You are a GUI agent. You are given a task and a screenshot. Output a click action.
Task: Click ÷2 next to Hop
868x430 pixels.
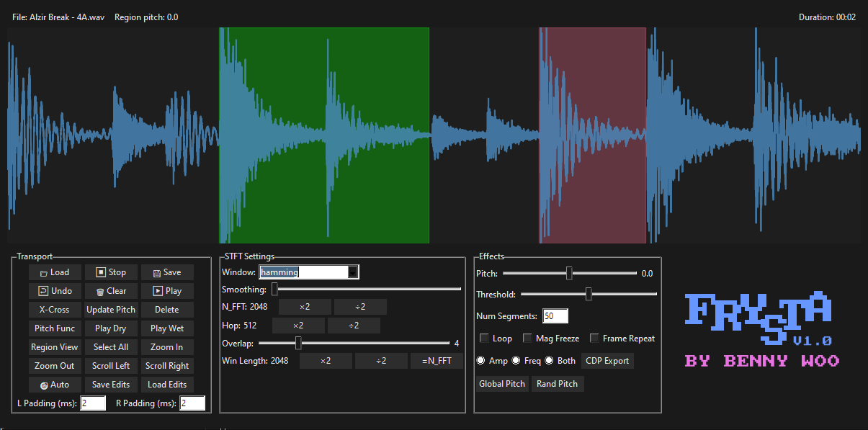(354, 326)
